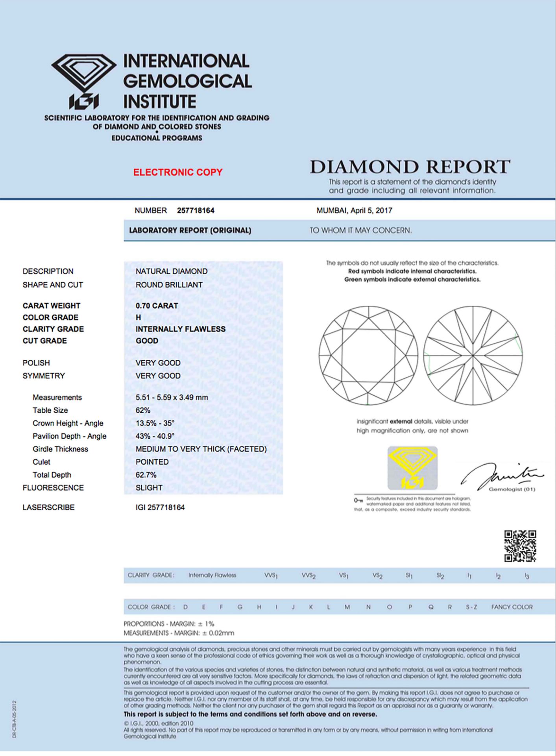Click Green symbols indicate external characteristics
This screenshot has width=556, height=756.
(412, 280)
